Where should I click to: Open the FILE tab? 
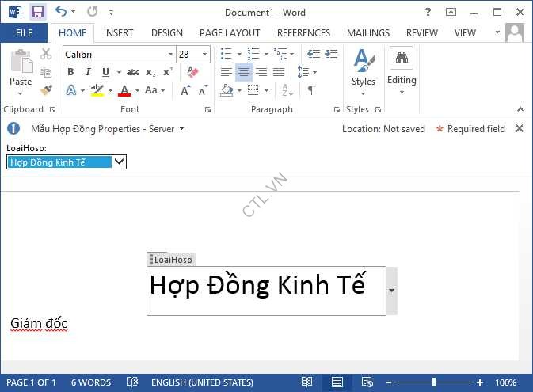[24, 33]
